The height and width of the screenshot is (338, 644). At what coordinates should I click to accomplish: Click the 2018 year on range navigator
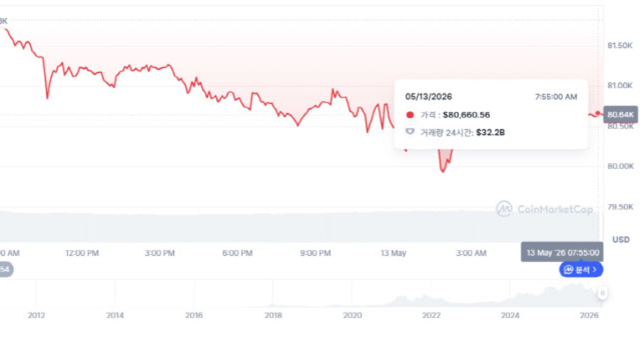coord(273,315)
